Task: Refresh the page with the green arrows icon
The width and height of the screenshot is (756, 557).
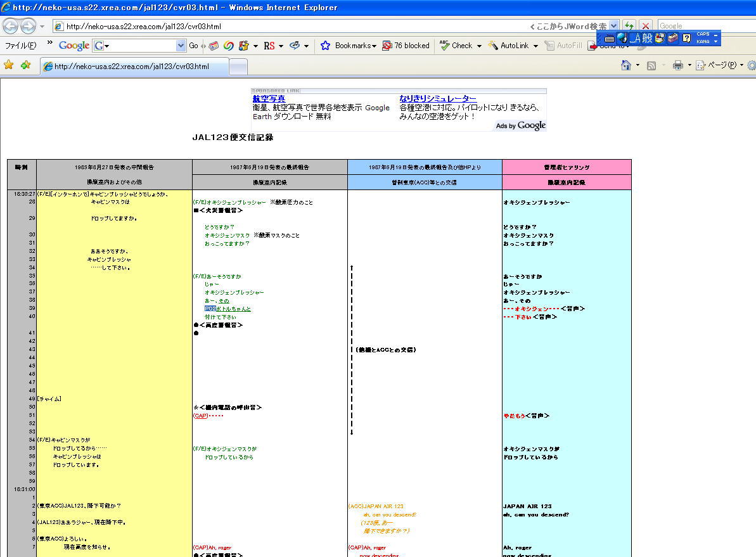Action: click(628, 25)
